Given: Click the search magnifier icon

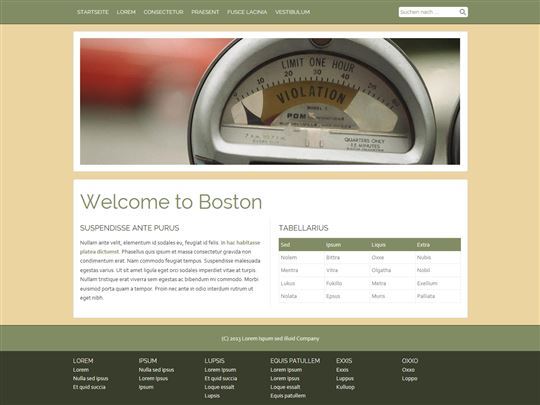Looking at the screenshot, I should tap(463, 12).
